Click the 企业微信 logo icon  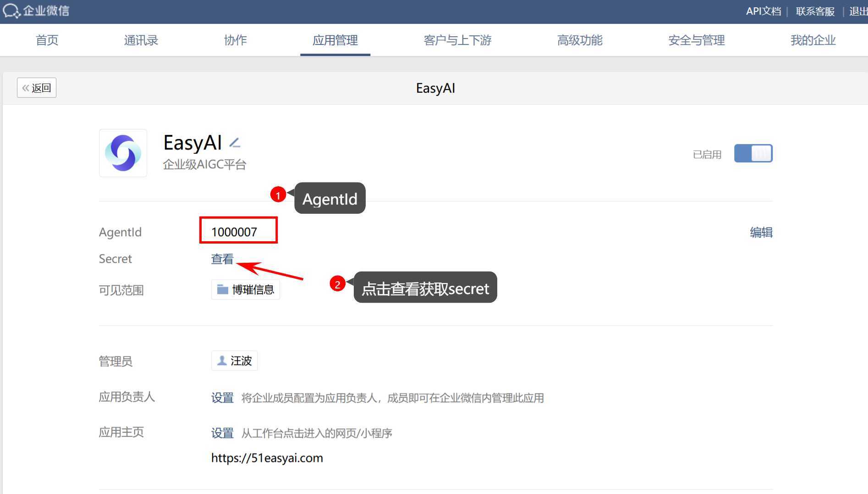(x=11, y=11)
